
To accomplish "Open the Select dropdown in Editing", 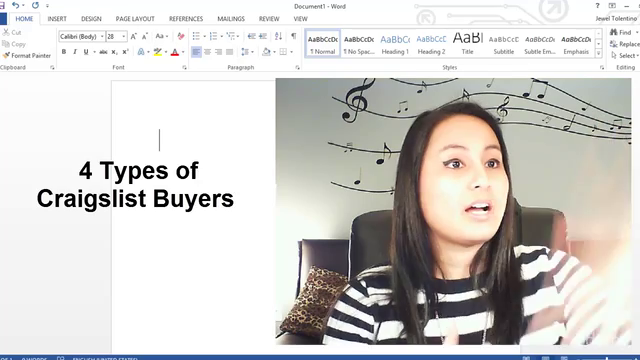I will point(625,56).
